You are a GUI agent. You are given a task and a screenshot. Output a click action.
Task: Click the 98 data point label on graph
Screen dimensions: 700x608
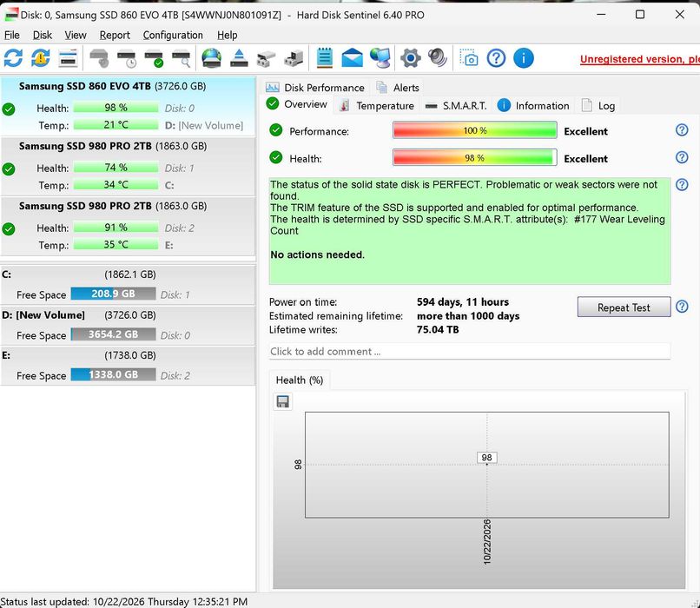(x=486, y=458)
